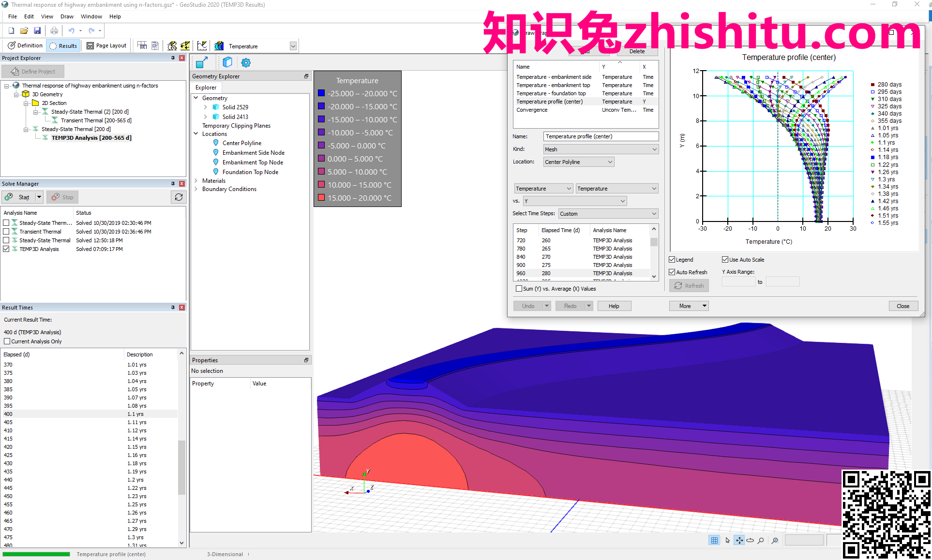Click the More button

click(x=689, y=306)
